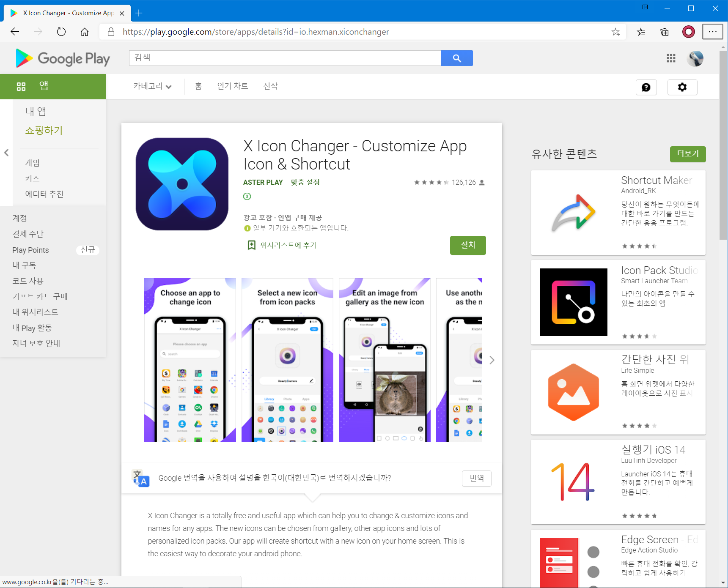Image resolution: width=728 pixels, height=588 pixels.
Task: Reload the page with refresh icon
Action: pos(61,32)
